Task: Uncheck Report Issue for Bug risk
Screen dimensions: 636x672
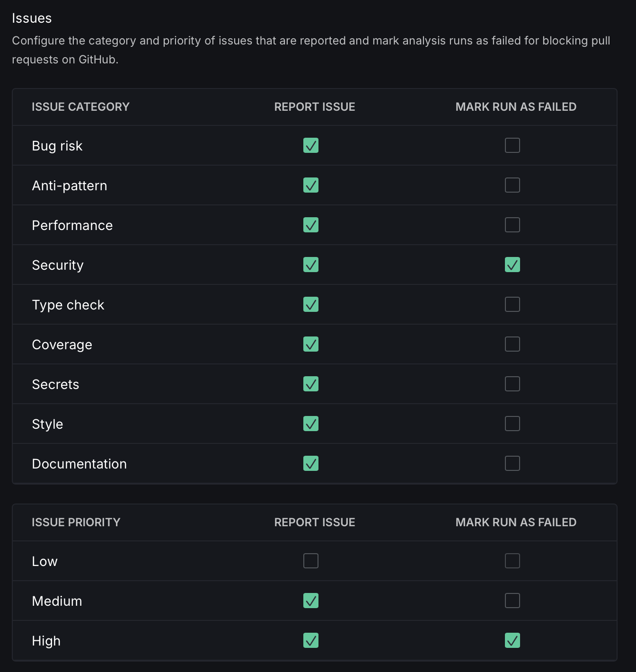Action: point(311,145)
